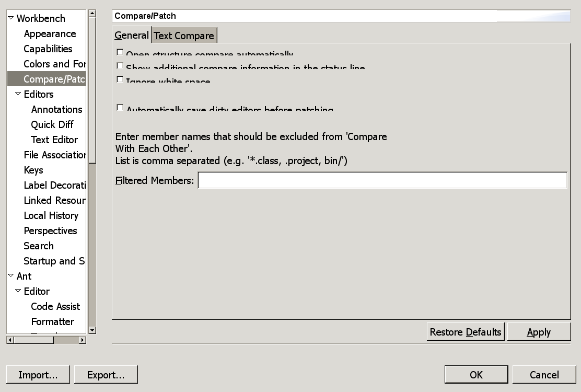
Task: Enable Open structure compare automatically checkbox
Action: coord(120,52)
